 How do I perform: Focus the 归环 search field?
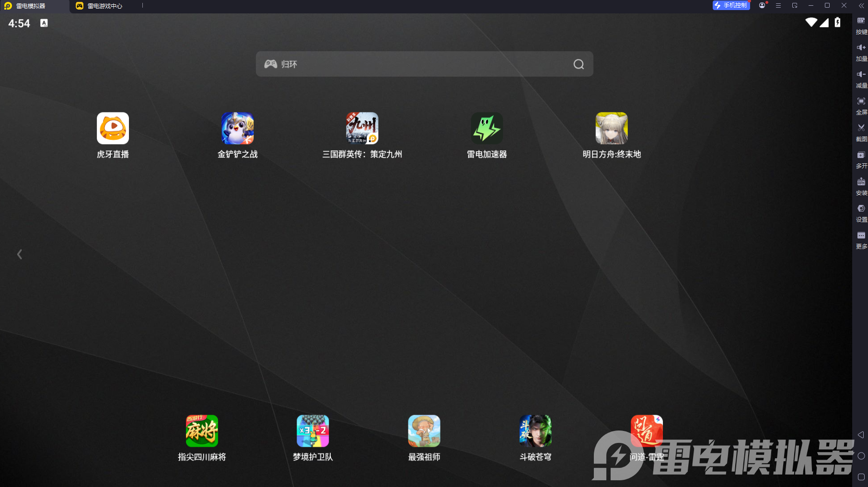424,64
